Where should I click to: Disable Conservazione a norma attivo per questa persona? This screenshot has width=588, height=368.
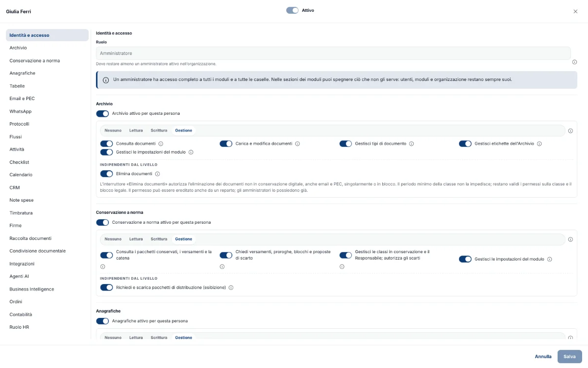tap(102, 222)
